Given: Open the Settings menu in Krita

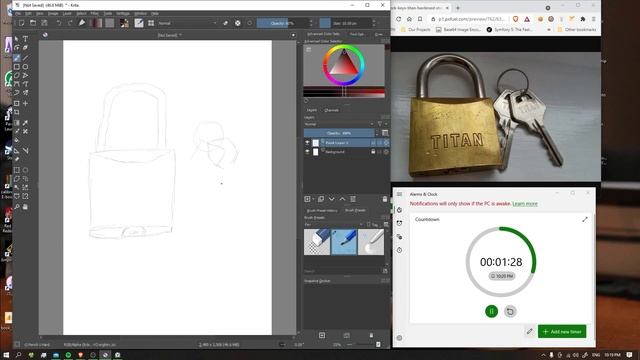Looking at the screenshot, I should [x=122, y=13].
